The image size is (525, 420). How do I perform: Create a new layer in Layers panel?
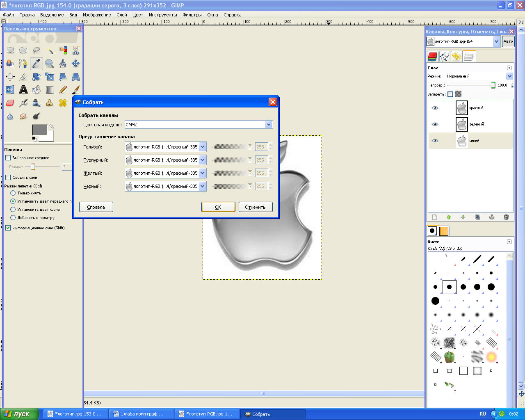435,217
